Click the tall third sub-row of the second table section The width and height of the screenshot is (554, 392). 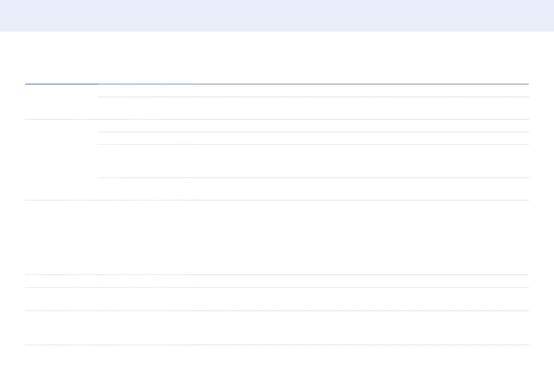pos(313,161)
